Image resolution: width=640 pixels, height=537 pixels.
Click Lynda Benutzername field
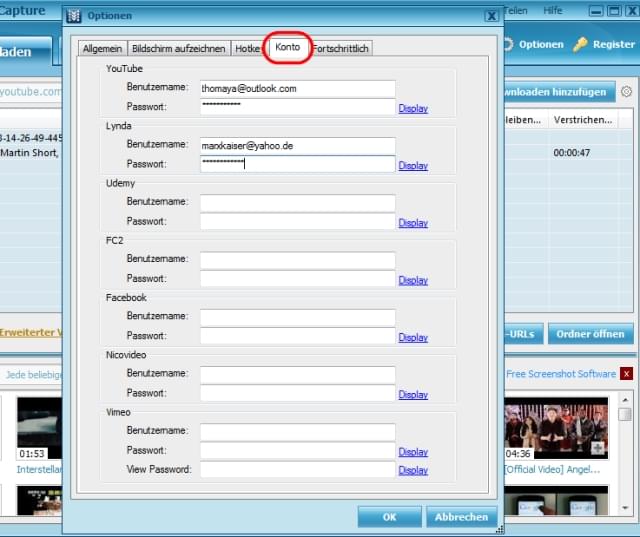tap(298, 146)
